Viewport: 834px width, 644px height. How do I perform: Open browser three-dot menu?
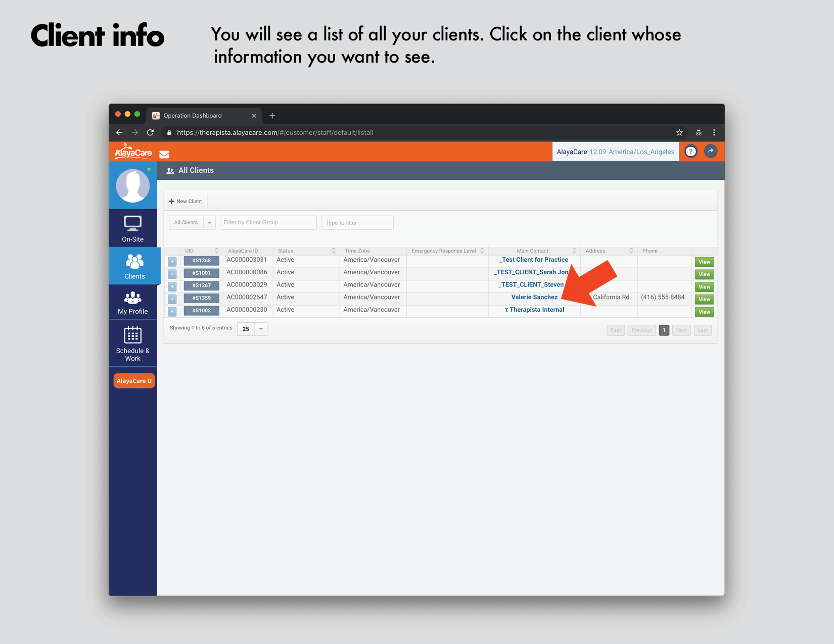[714, 132]
